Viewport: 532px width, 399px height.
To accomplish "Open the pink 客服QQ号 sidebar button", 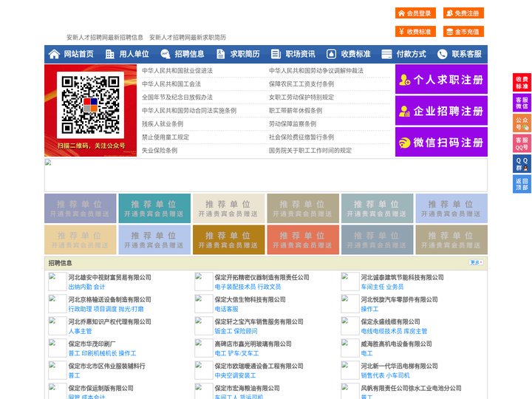I will point(522,143).
